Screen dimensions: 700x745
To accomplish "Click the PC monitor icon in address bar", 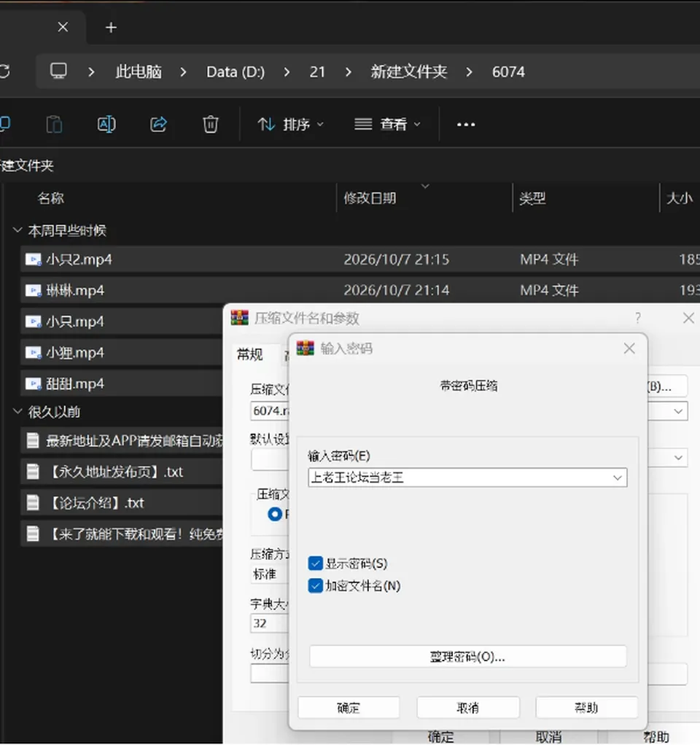I will 58,71.
